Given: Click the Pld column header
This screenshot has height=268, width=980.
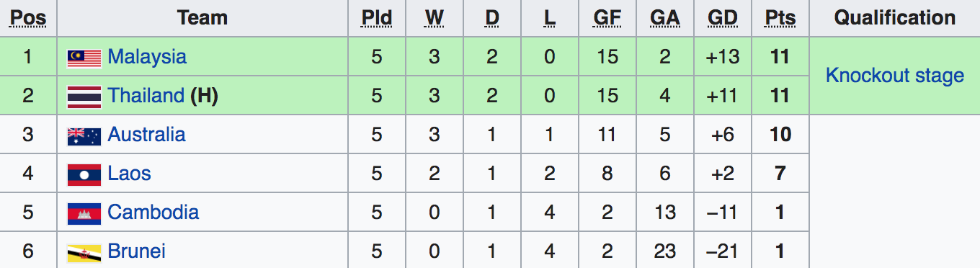Looking at the screenshot, I should pos(377,18).
